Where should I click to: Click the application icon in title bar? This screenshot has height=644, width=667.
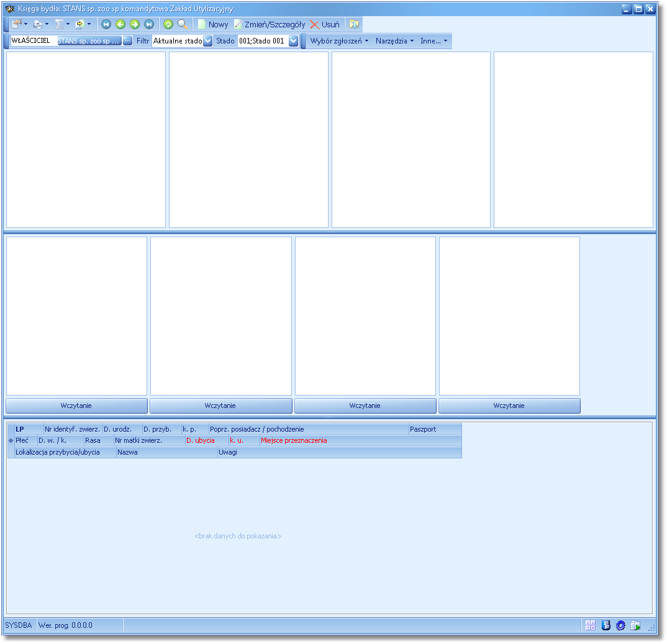pos(10,9)
